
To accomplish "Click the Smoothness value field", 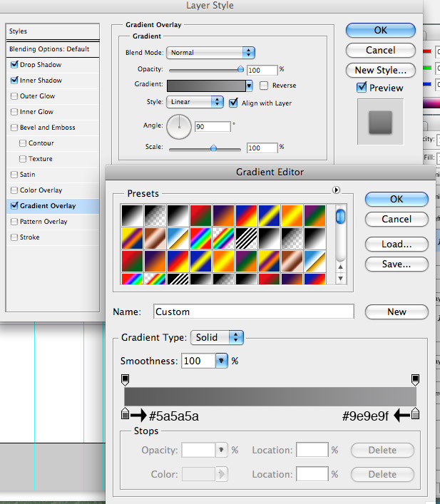I will click(x=198, y=361).
